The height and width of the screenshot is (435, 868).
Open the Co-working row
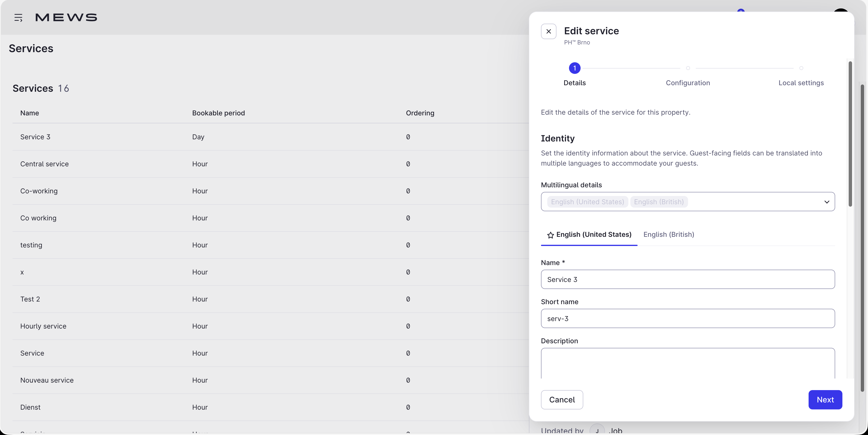[270, 191]
